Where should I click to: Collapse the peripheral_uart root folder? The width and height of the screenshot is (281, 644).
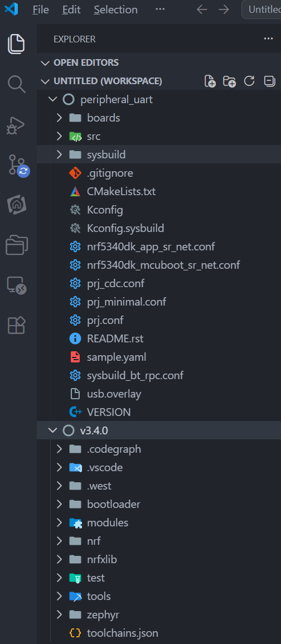(52, 99)
